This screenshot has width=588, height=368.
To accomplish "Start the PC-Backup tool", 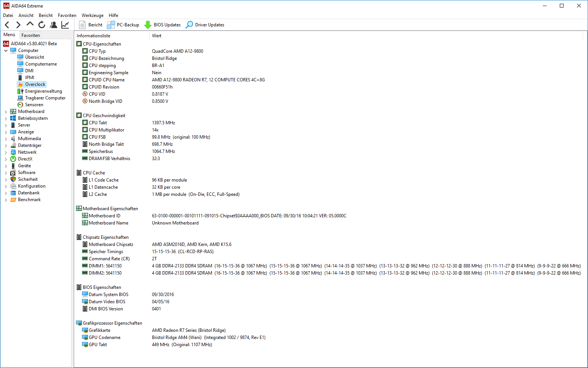I will 123,25.
